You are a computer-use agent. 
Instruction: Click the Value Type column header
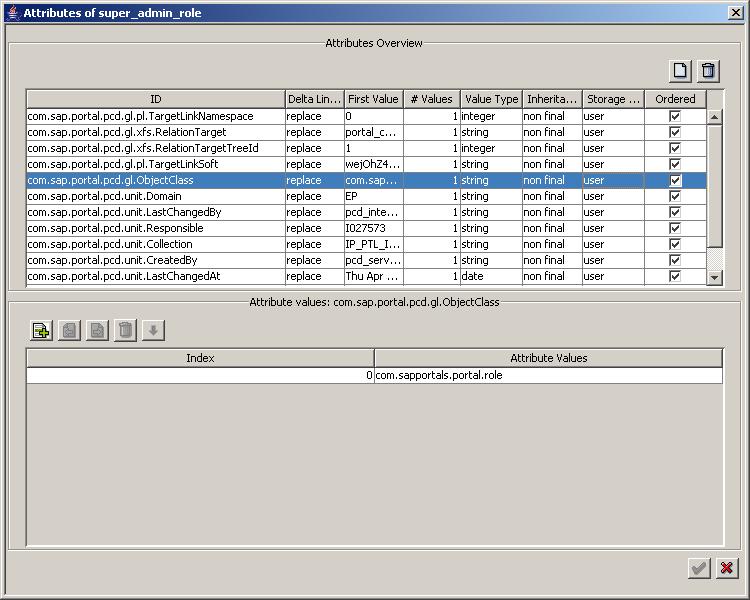491,99
